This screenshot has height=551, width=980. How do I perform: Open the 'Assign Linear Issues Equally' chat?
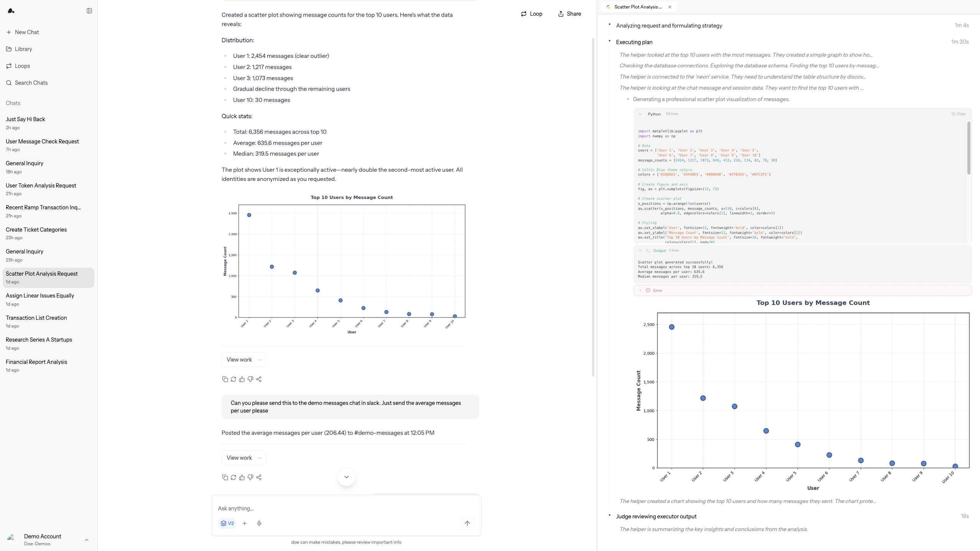[x=48, y=299]
